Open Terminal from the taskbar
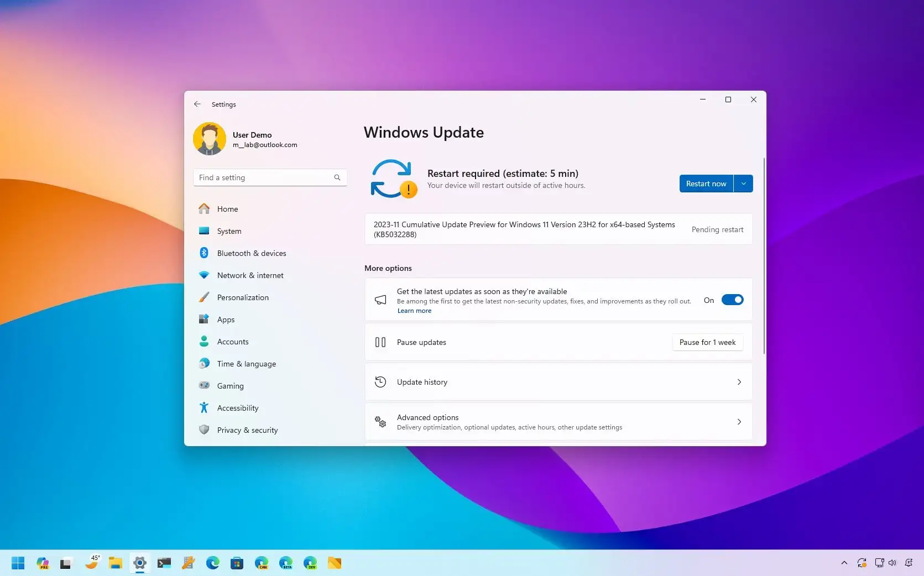The height and width of the screenshot is (576, 924). pos(164,563)
